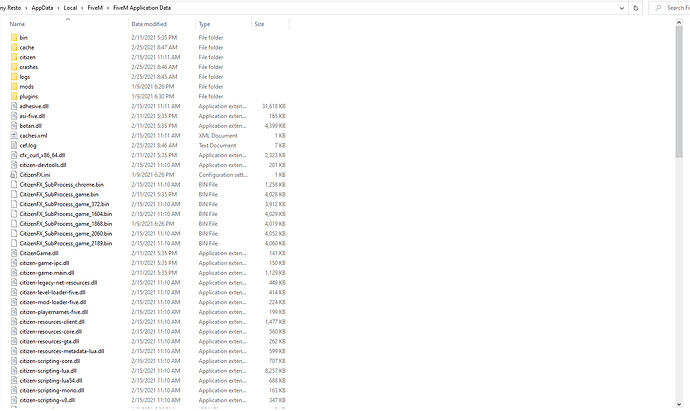Select CitizenFX_SubProcess_game_2060.bin file name

(66, 233)
